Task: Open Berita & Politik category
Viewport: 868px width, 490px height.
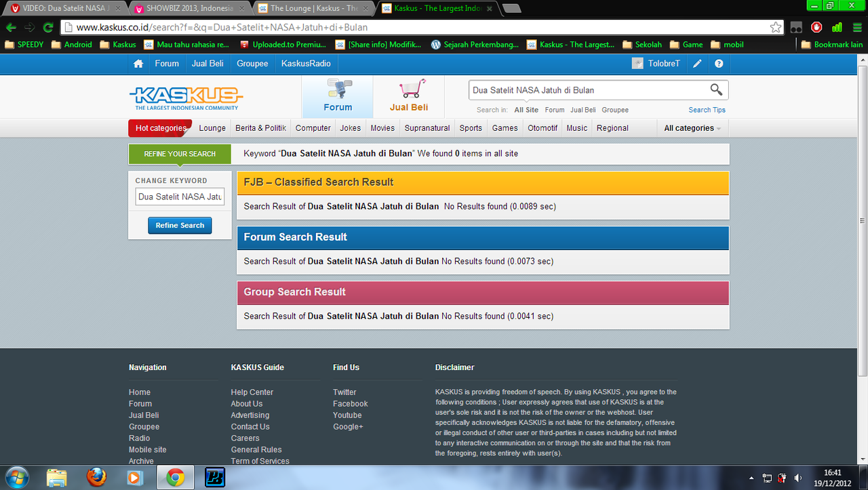Action: [261, 128]
